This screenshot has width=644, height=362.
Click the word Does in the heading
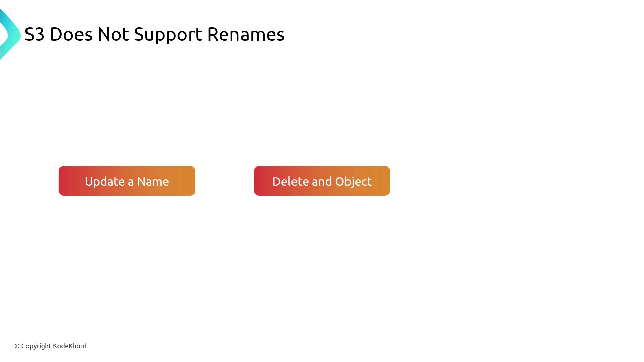pyautogui.click(x=71, y=34)
